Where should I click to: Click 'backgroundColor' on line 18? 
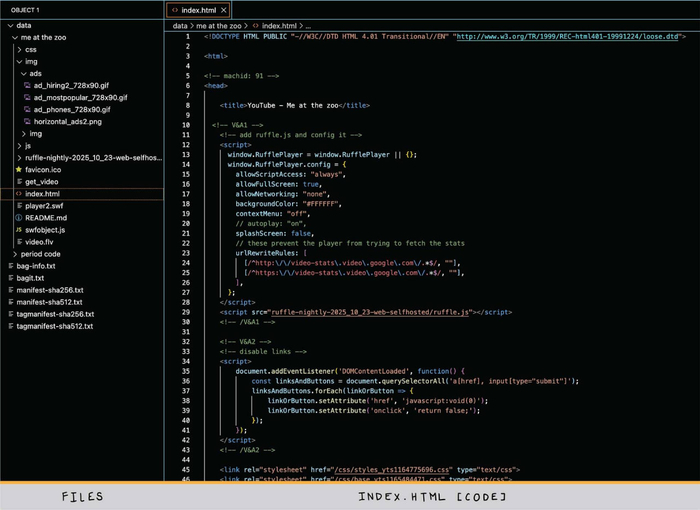coord(267,204)
